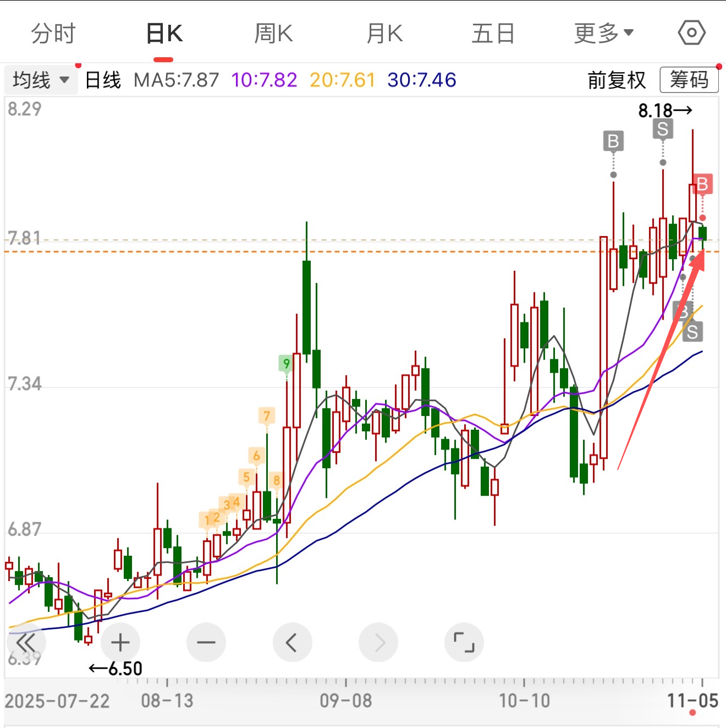Viewport: 726px width, 728px height.
Task: Open the hexagon chart settings icon
Action: (x=691, y=33)
